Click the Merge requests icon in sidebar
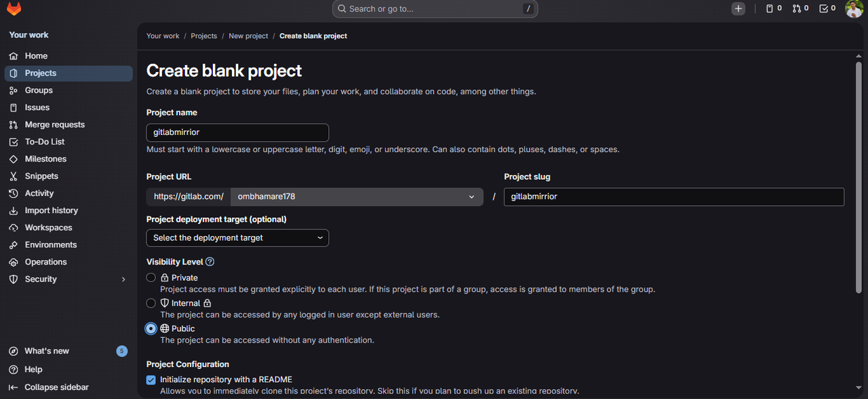868x399 pixels. coord(13,125)
